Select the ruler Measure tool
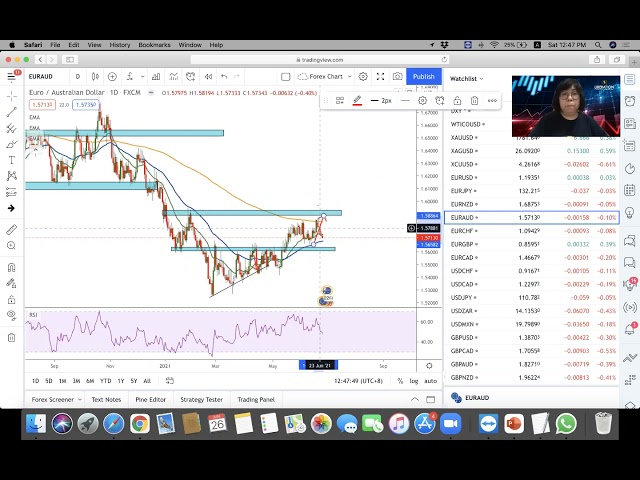Screen dimensions: 640x480 click(11, 229)
